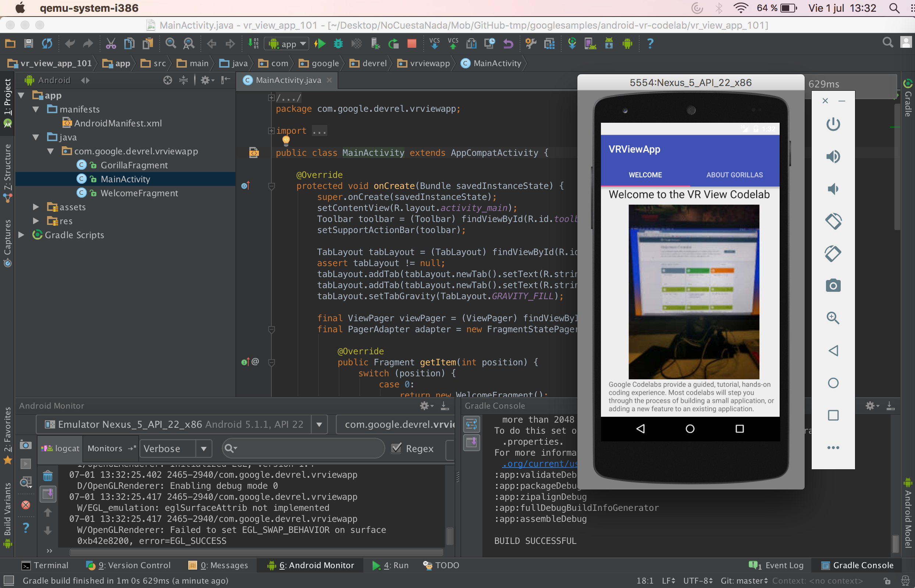The height and width of the screenshot is (588, 915).
Task: Click the emulator volume down icon
Action: [x=833, y=189]
